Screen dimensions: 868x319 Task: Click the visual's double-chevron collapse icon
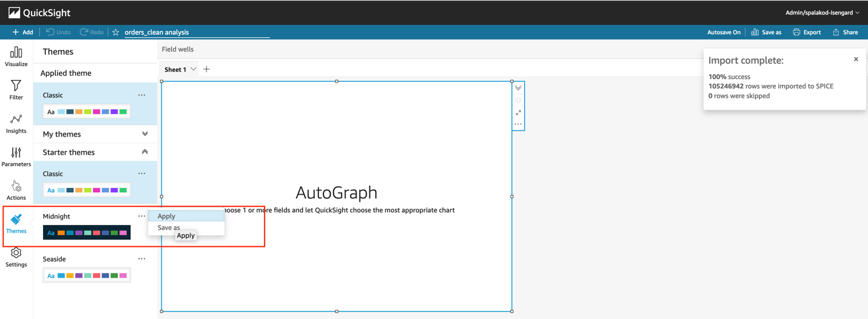point(518,88)
